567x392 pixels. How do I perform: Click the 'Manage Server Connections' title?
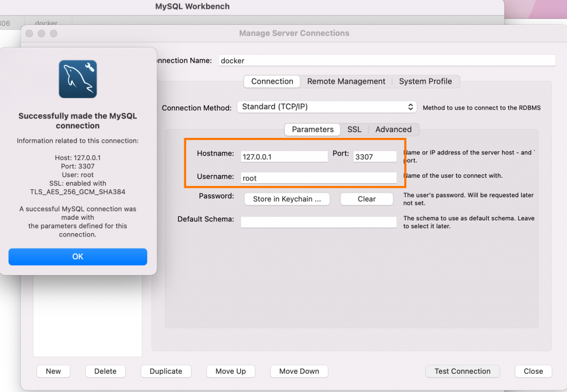(294, 33)
